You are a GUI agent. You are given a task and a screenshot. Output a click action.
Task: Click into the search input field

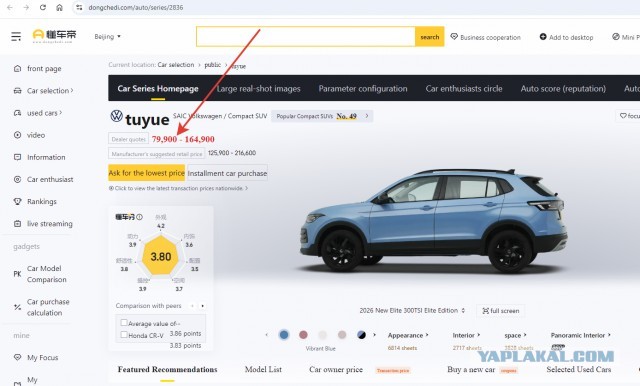(x=306, y=37)
